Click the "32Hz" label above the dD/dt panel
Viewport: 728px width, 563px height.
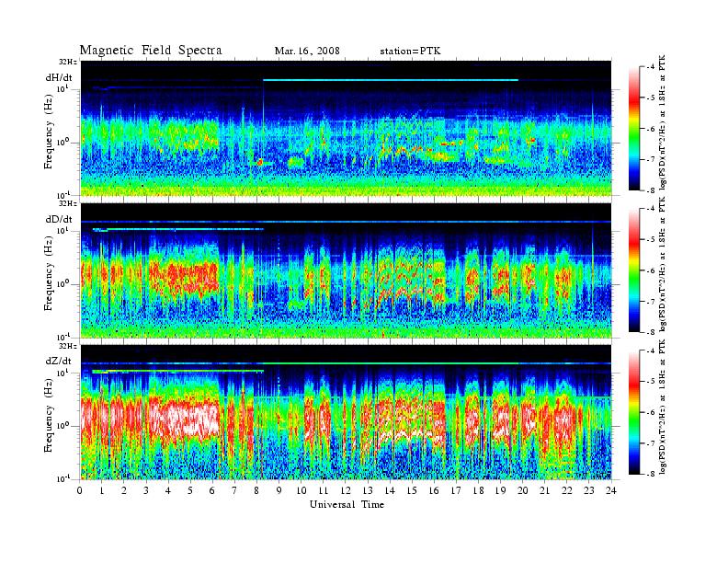pos(67,203)
